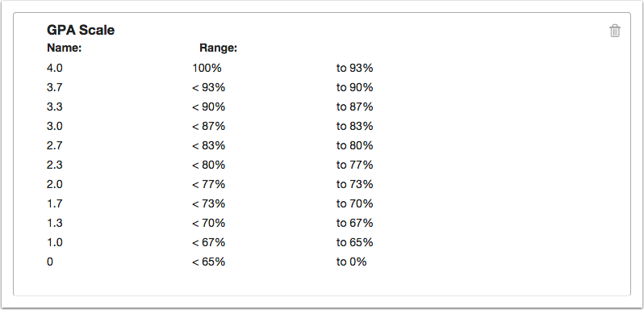
Task: Select the 3.3 grade row name
Action: point(55,107)
